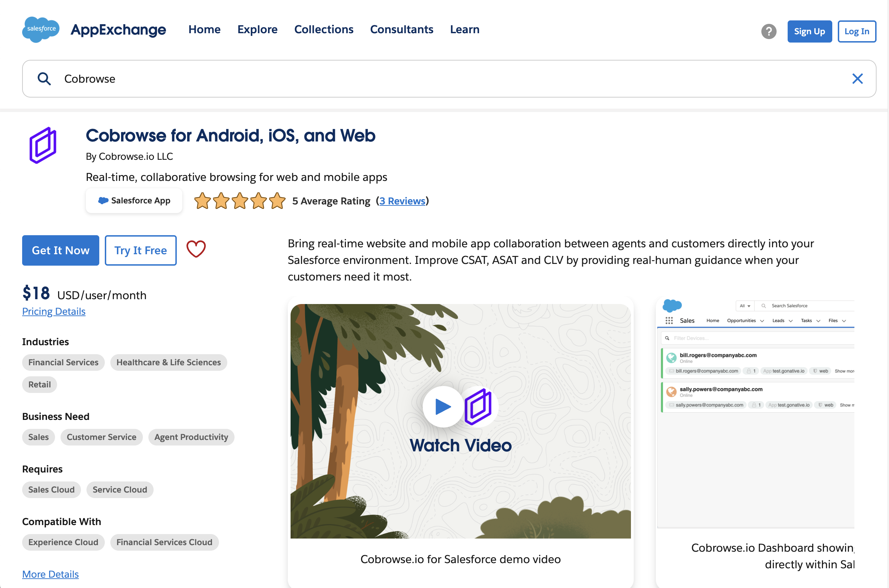Click the fifth rating star
889x588 pixels.
(x=277, y=201)
